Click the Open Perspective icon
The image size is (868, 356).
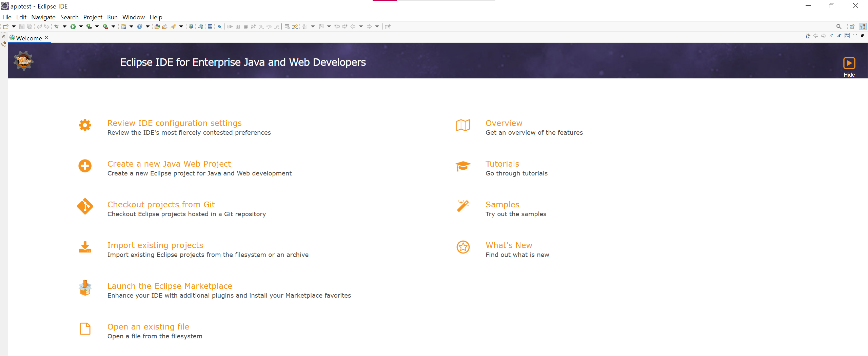(852, 26)
